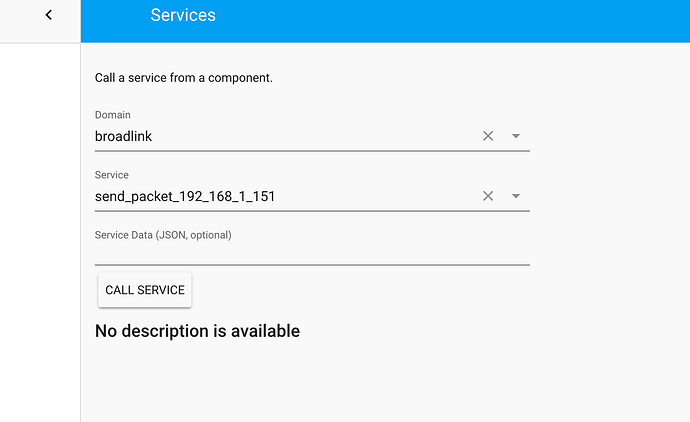Screen dimensions: 690x422
Task: Click the underline beneath the Service Data field
Action: [x=312, y=265]
